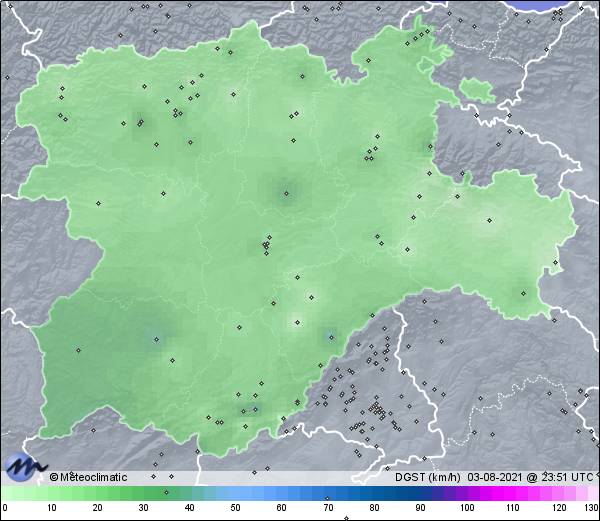Click scale label 70
The width and height of the screenshot is (600, 521).
(x=328, y=508)
